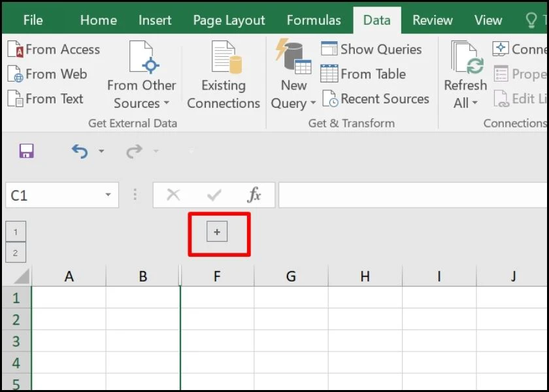549x392 pixels.
Task: Show outline level 2
Action: [15, 252]
